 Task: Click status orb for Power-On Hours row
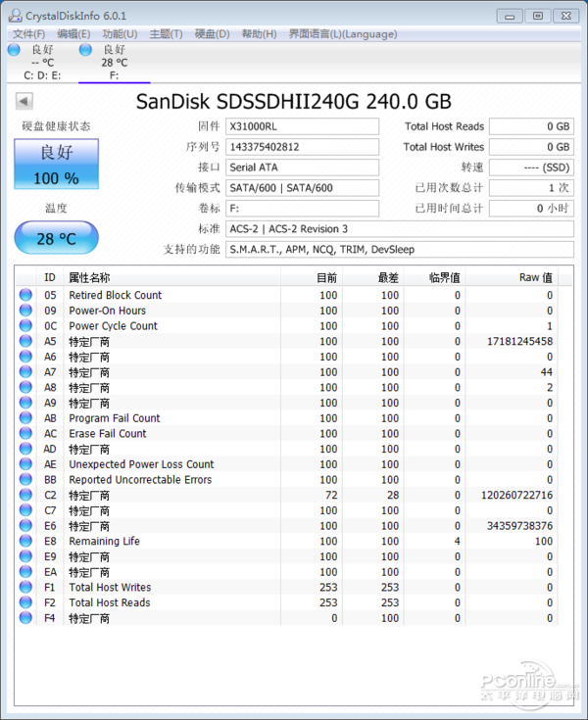click(x=25, y=311)
